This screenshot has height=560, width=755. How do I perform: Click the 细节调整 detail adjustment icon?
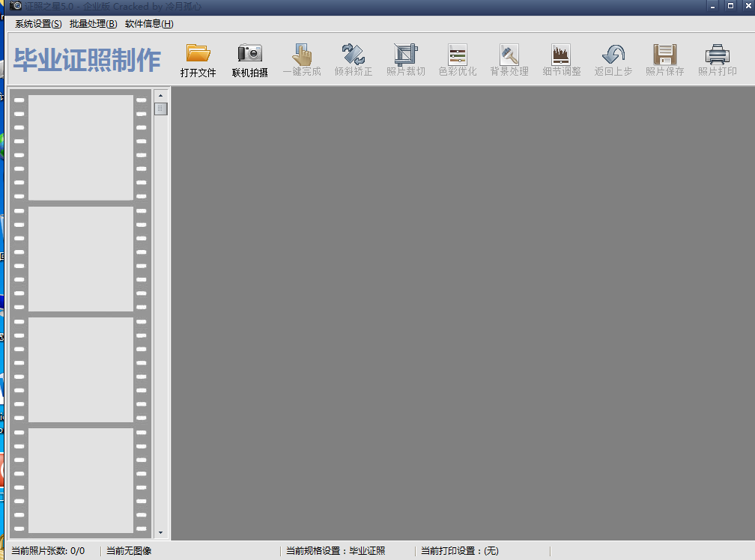[x=560, y=60]
